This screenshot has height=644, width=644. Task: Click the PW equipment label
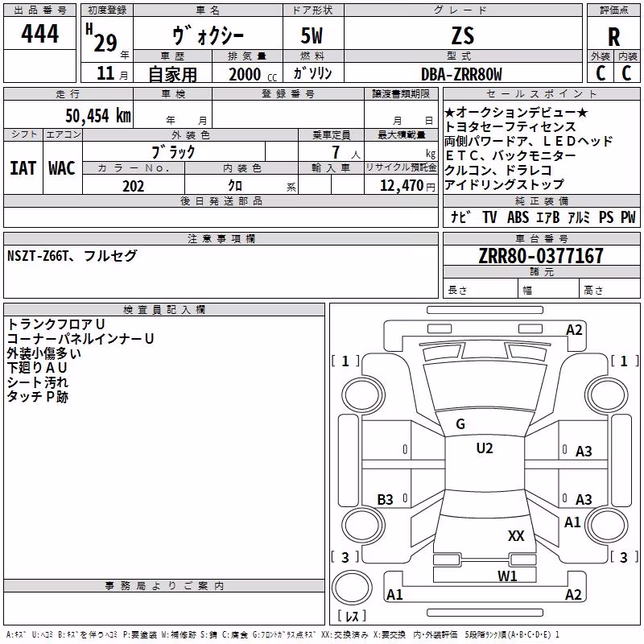[x=628, y=217]
